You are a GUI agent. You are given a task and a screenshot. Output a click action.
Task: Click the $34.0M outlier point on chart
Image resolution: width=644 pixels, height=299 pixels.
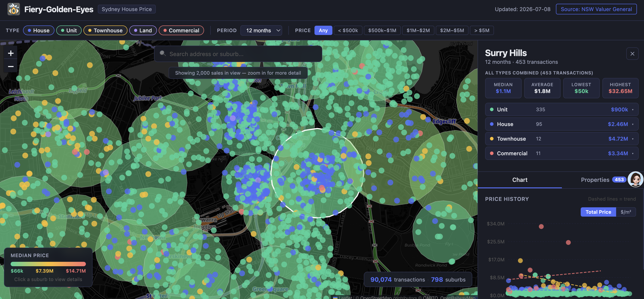(x=541, y=226)
